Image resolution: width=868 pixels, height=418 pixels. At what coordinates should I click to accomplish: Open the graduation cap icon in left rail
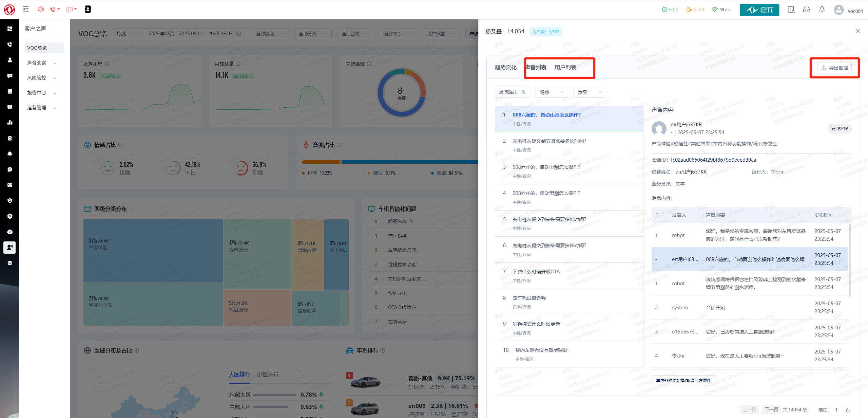pos(10,263)
